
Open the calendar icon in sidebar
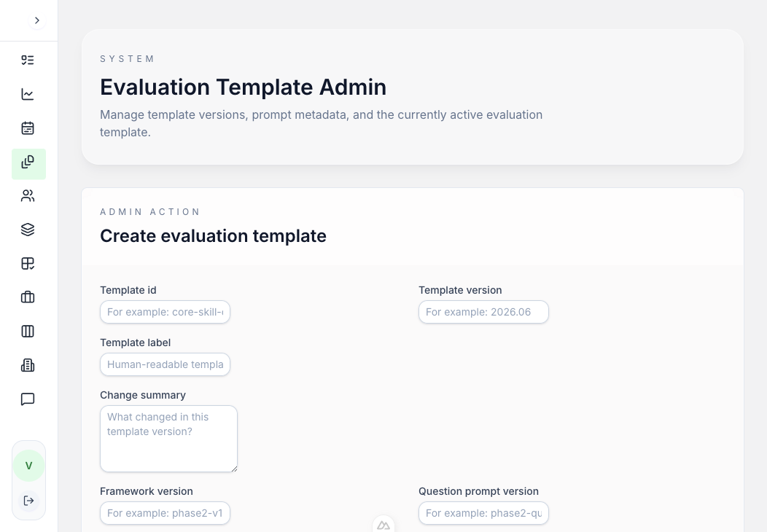point(28,128)
